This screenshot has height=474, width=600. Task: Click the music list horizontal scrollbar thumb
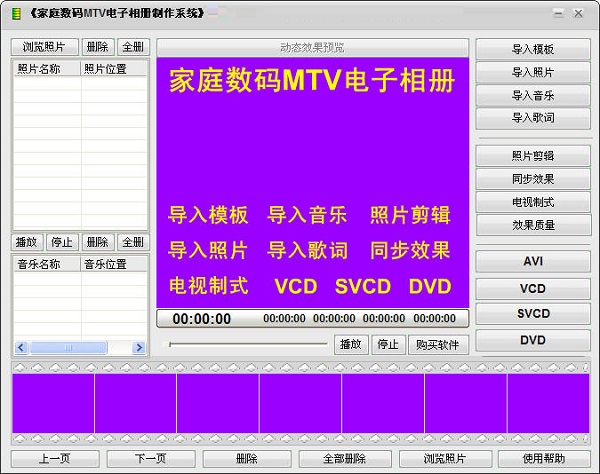68,347
